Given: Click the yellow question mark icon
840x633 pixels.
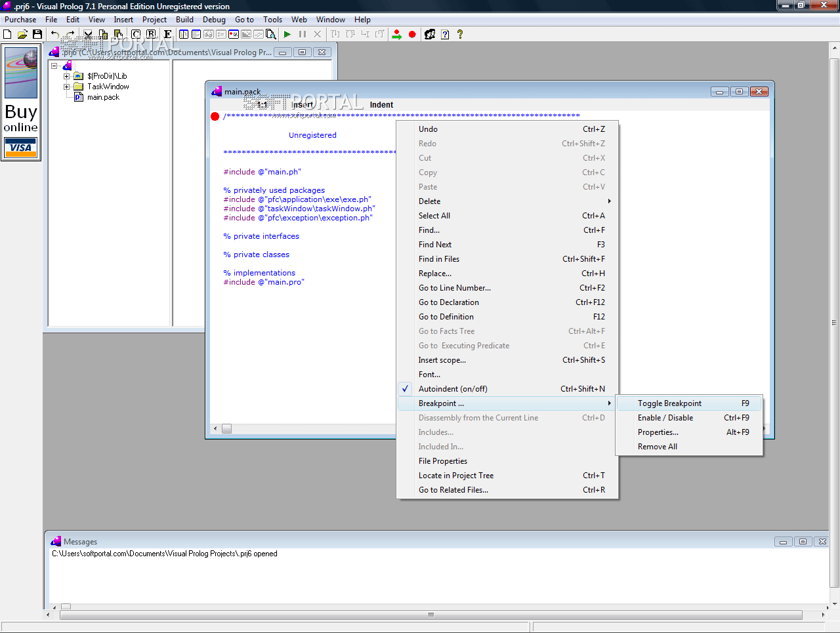Looking at the screenshot, I should point(460,34).
